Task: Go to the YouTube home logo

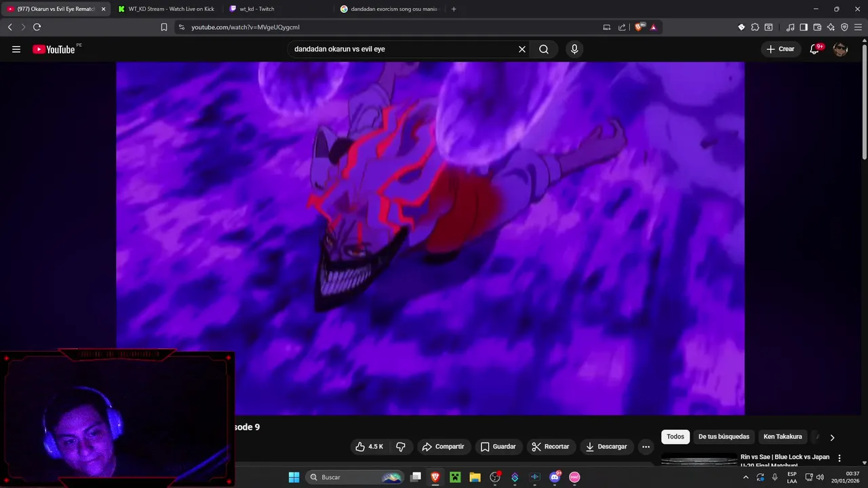Action: pyautogui.click(x=54, y=49)
